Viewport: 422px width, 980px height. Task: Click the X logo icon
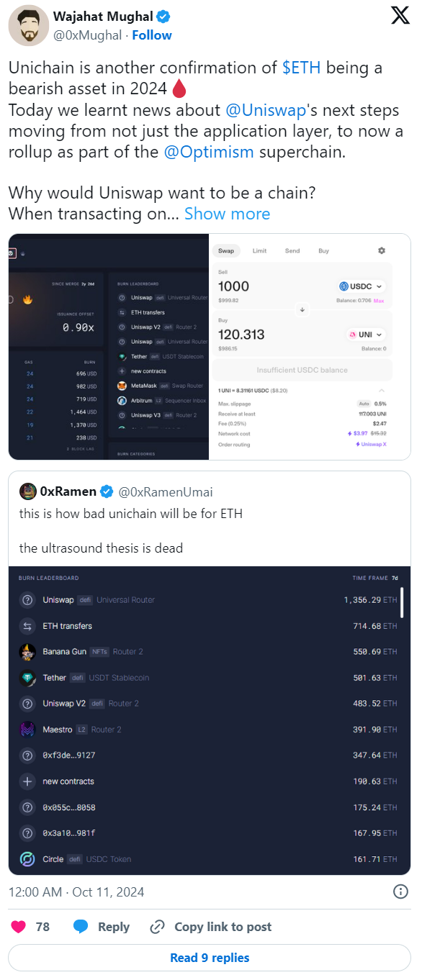400,17
